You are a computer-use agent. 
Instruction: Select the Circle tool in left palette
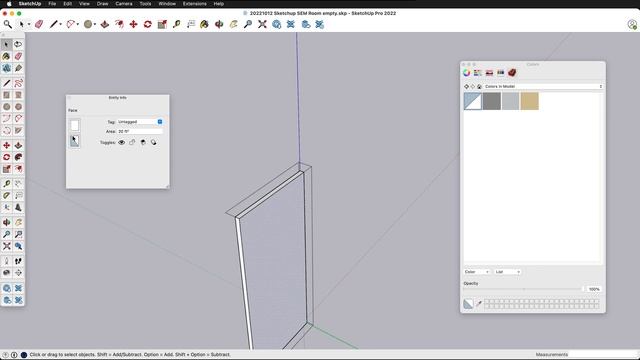[7, 107]
